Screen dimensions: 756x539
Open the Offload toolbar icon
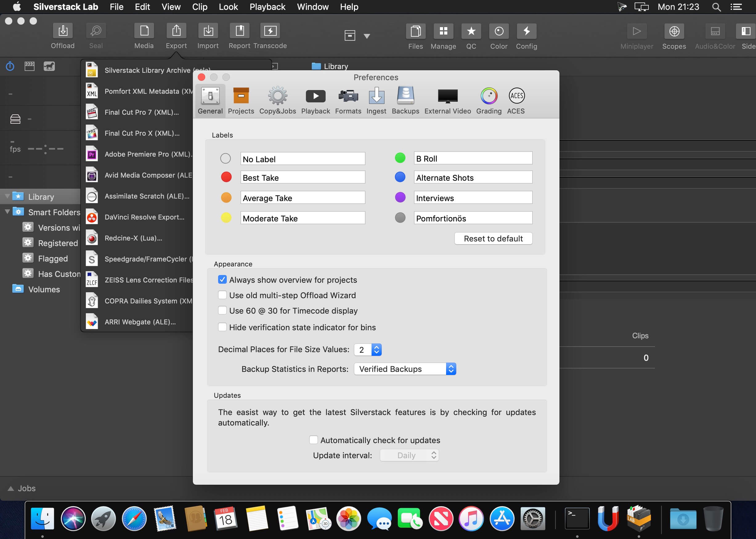63,31
